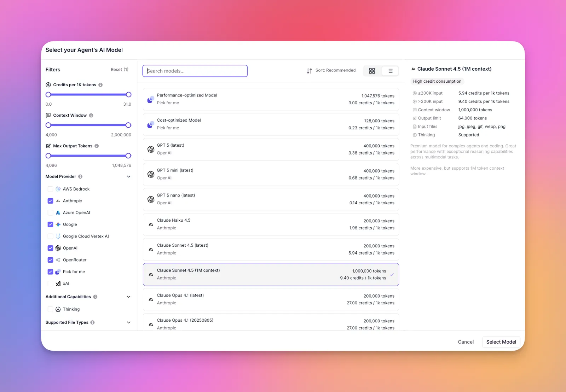
Task: Click the OpenAI logo on GPT 5 mini row
Action: pos(151,174)
